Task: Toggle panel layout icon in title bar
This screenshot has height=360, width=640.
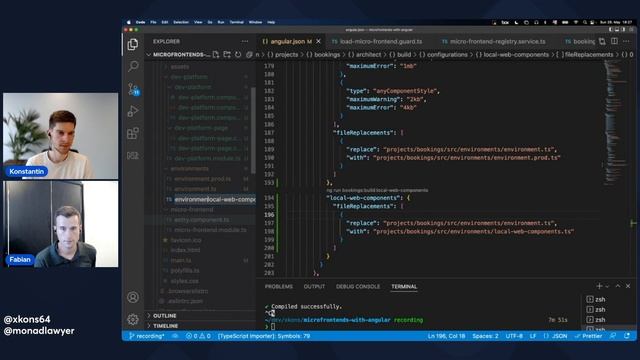Action: click(618, 29)
